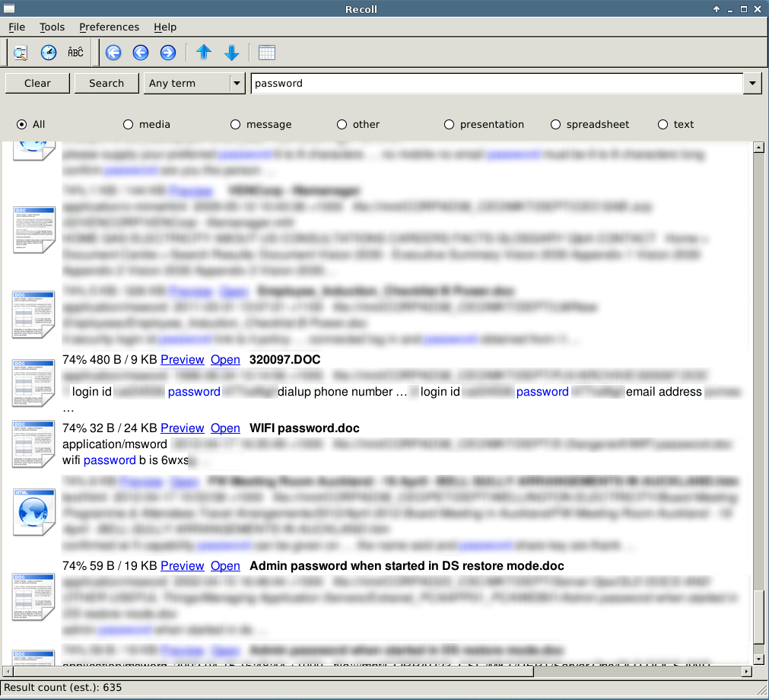Viewport: 769px width, 700px height.
Task: Select the other filter radio button
Action: click(342, 125)
